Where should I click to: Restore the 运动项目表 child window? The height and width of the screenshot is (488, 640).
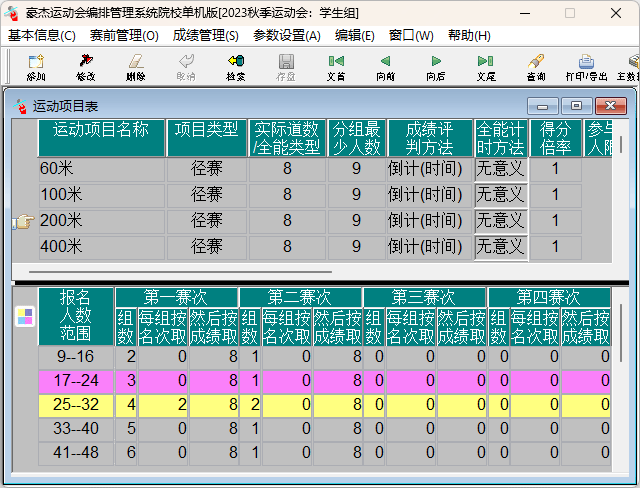click(576, 106)
